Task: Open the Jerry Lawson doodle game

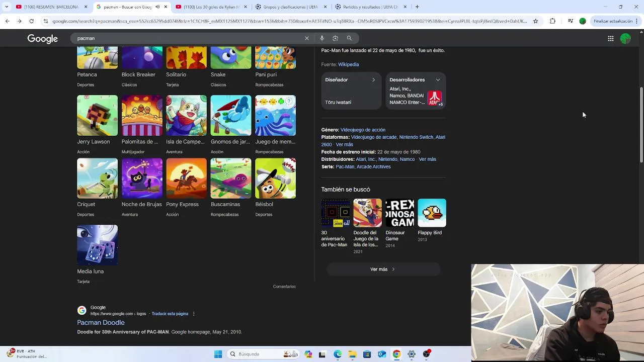Action: pyautogui.click(x=97, y=115)
